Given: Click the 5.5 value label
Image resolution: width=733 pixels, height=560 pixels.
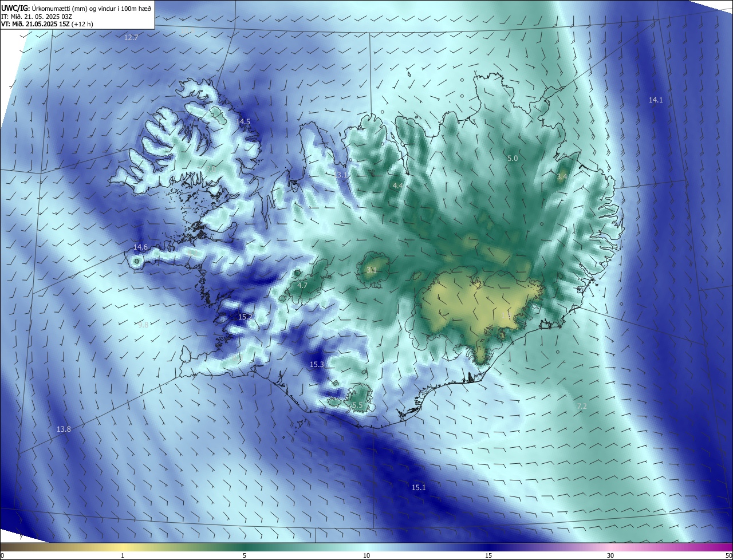Looking at the screenshot, I should pyautogui.click(x=357, y=405).
